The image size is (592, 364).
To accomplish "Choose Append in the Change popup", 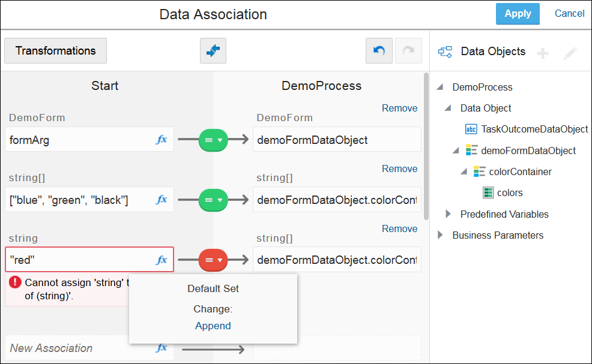I will pos(213,326).
